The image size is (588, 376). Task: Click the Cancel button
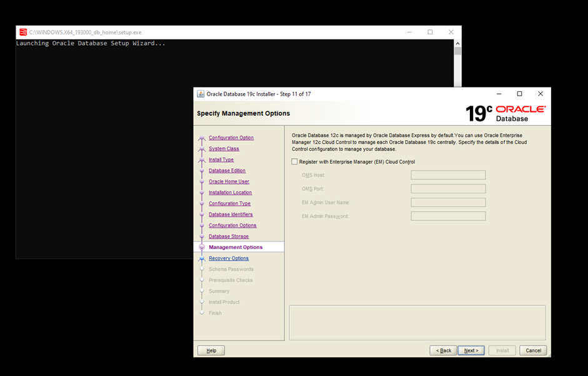point(533,350)
